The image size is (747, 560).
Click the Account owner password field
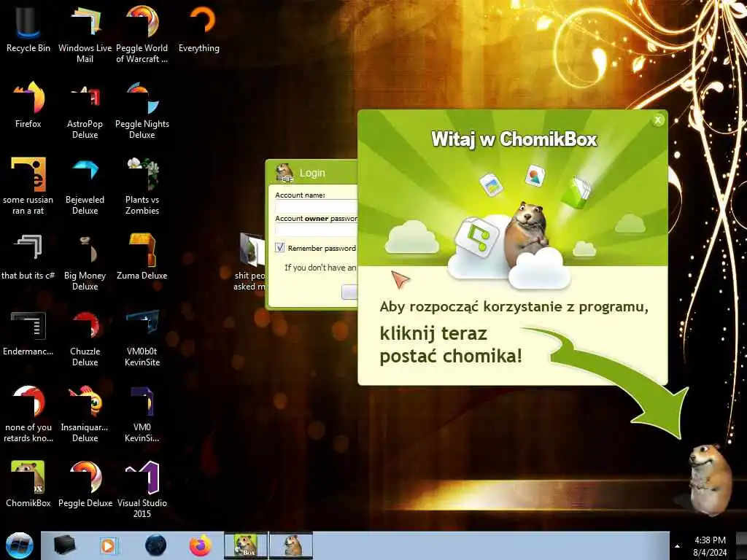tap(316, 230)
